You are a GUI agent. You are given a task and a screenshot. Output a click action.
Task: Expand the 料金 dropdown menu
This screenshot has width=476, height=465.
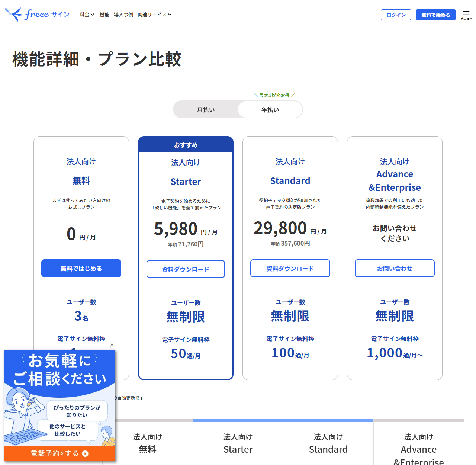(87, 15)
